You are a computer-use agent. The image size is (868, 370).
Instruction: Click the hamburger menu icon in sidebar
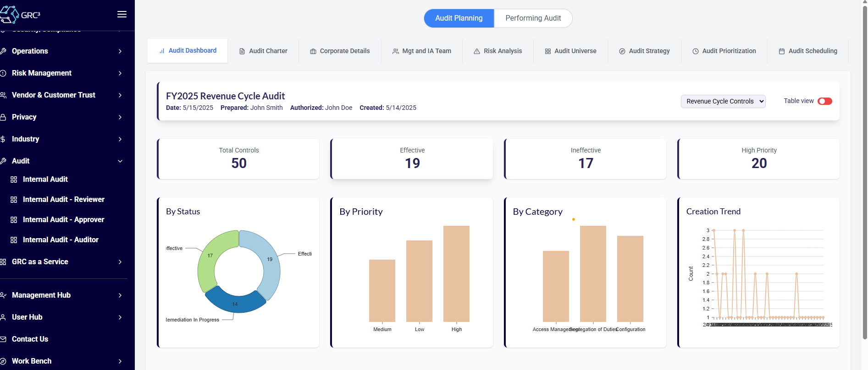point(122,14)
